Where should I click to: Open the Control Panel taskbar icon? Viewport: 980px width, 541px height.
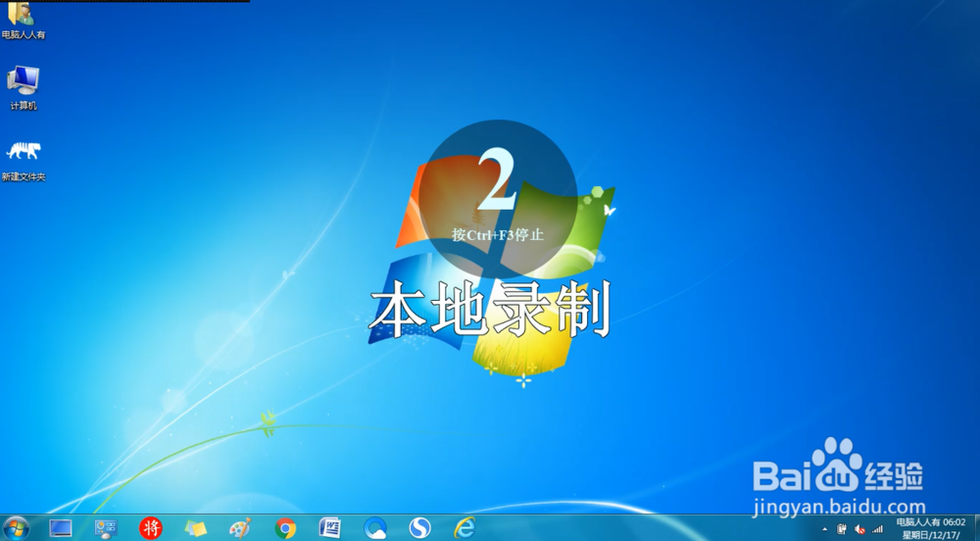click(106, 528)
